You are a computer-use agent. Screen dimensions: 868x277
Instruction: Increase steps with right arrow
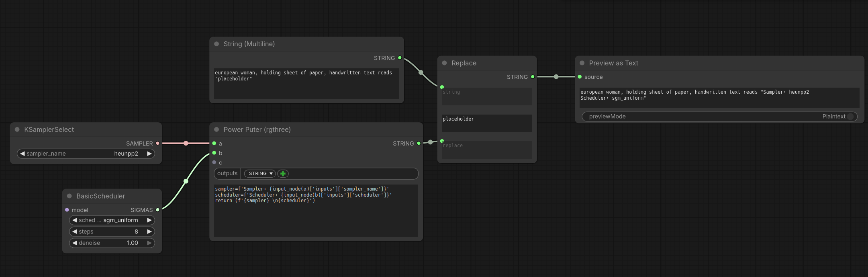click(149, 232)
